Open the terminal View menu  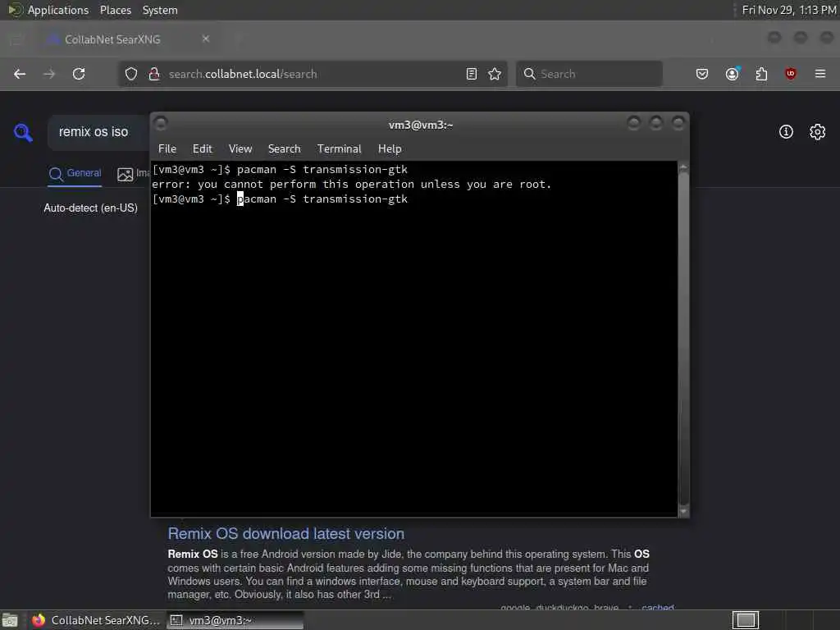[240, 149]
